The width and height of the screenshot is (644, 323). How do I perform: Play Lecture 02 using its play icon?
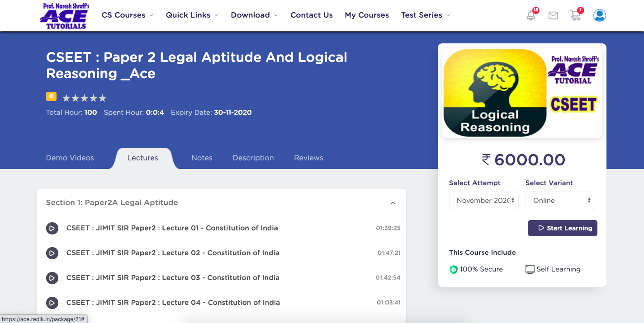click(52, 253)
